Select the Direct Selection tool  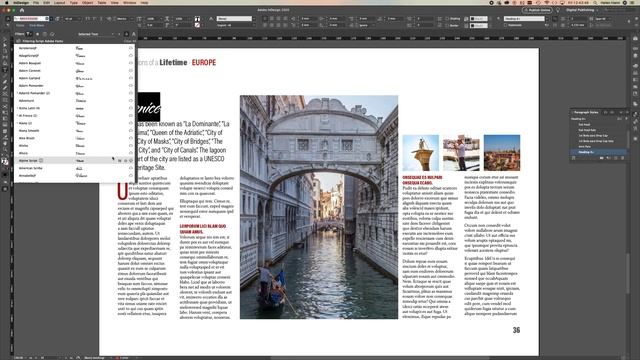(5, 45)
